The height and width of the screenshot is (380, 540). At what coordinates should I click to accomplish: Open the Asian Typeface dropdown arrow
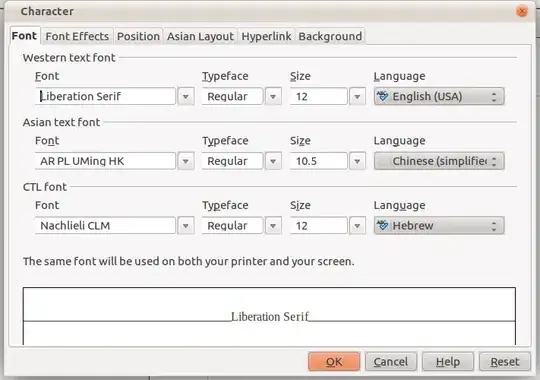(273, 161)
